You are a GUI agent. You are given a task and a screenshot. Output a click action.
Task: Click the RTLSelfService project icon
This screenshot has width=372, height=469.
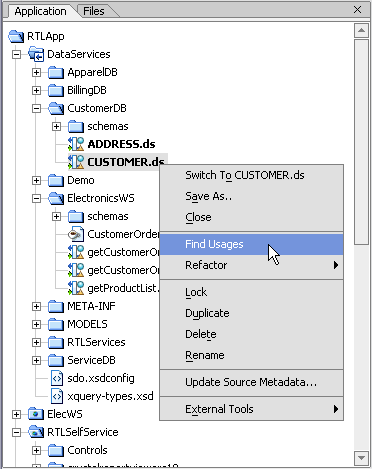point(36,432)
